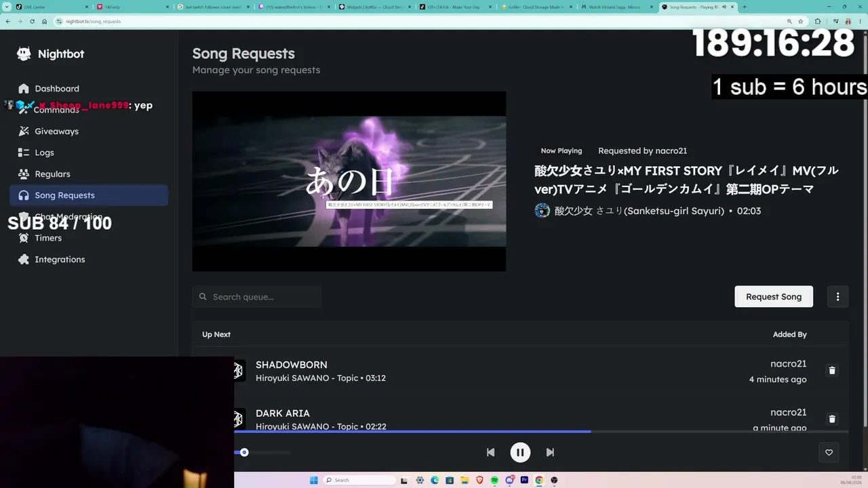Adjust the volume slider handle
The image size is (868, 488).
244,452
